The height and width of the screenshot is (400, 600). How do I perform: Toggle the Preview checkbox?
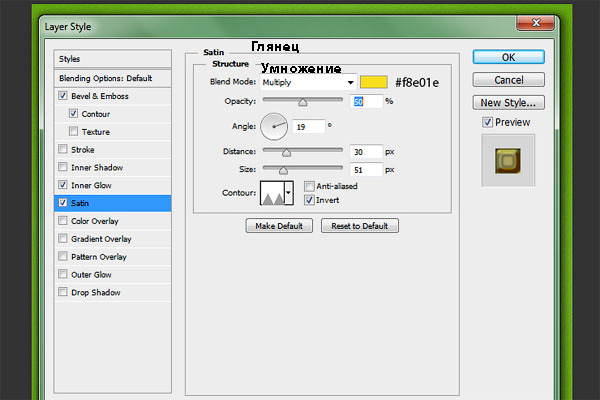coord(487,122)
